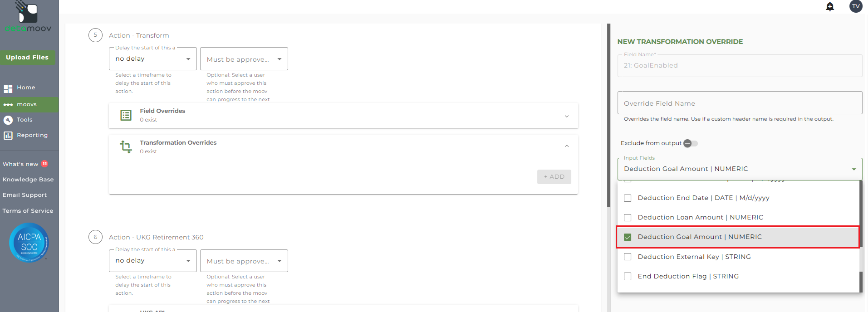Viewport: 868px width, 312px height.
Task: Open the Knowledge Base link
Action: (28, 180)
